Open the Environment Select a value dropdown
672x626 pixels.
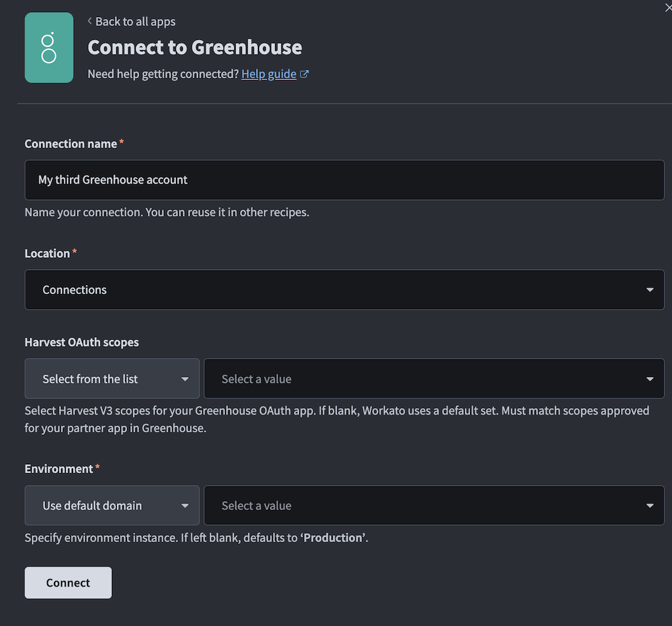(x=434, y=505)
